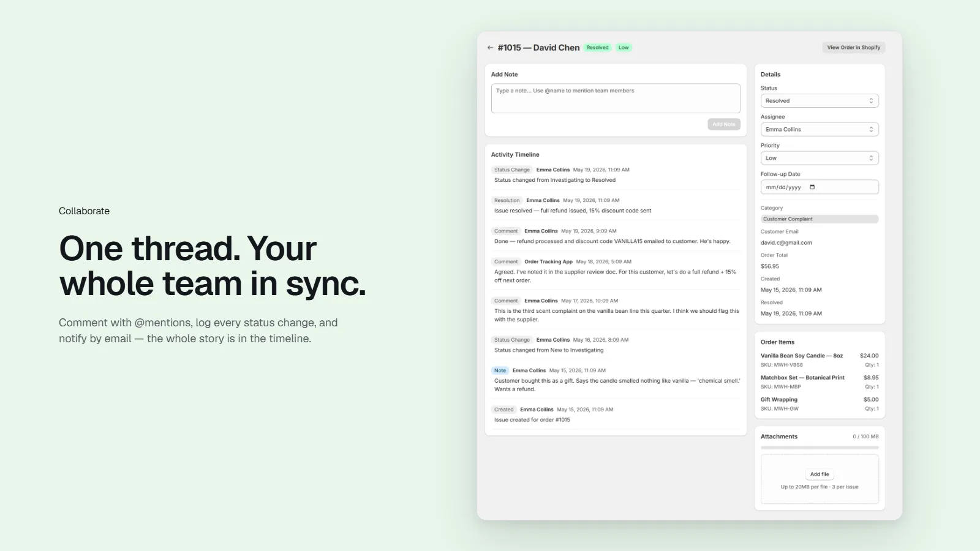Click the Low priority badge in header
The image size is (980, 551).
tap(624, 48)
